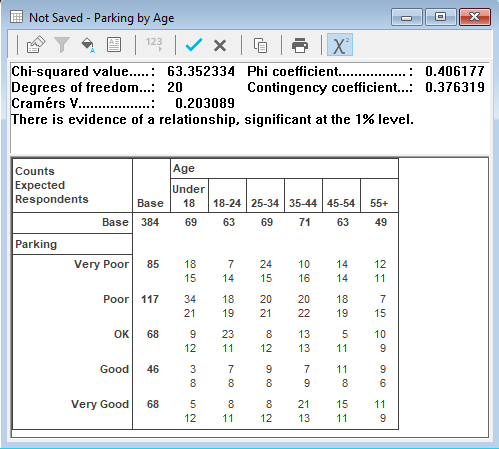
Task: Toggle the Chi-squared statistics button
Action: pyautogui.click(x=340, y=45)
